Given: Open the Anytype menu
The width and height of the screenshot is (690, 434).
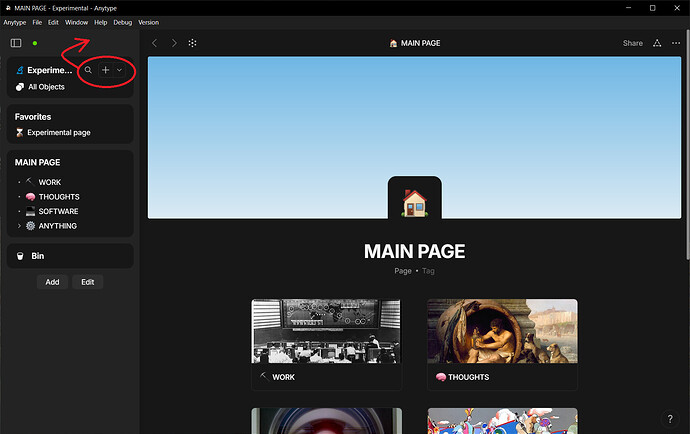Looking at the screenshot, I should tap(15, 22).
